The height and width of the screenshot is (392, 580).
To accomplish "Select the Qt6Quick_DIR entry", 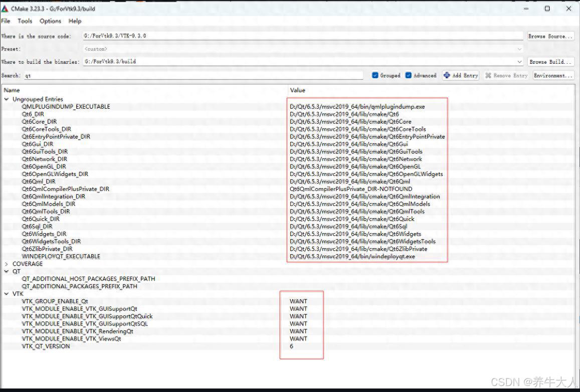I will click(40, 219).
